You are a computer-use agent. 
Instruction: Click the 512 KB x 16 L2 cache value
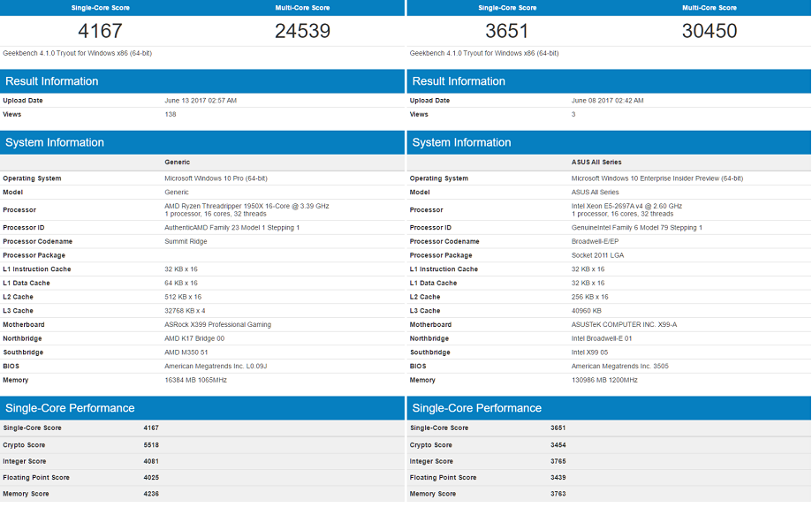pyautogui.click(x=183, y=297)
